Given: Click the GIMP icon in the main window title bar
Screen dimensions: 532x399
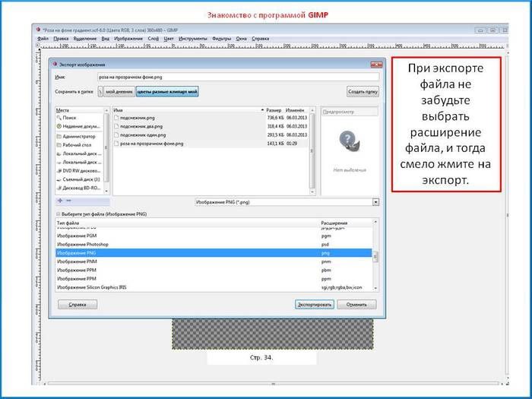Looking at the screenshot, I should click(x=38, y=30).
